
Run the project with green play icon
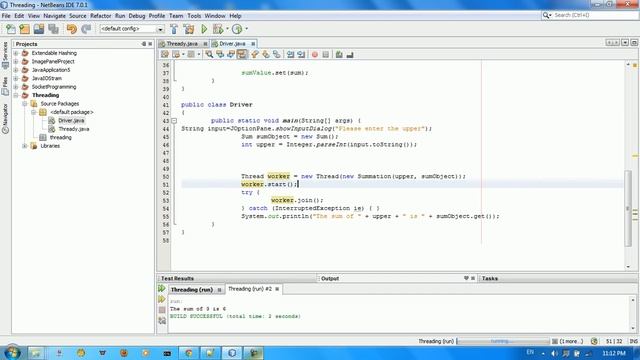coord(204,29)
